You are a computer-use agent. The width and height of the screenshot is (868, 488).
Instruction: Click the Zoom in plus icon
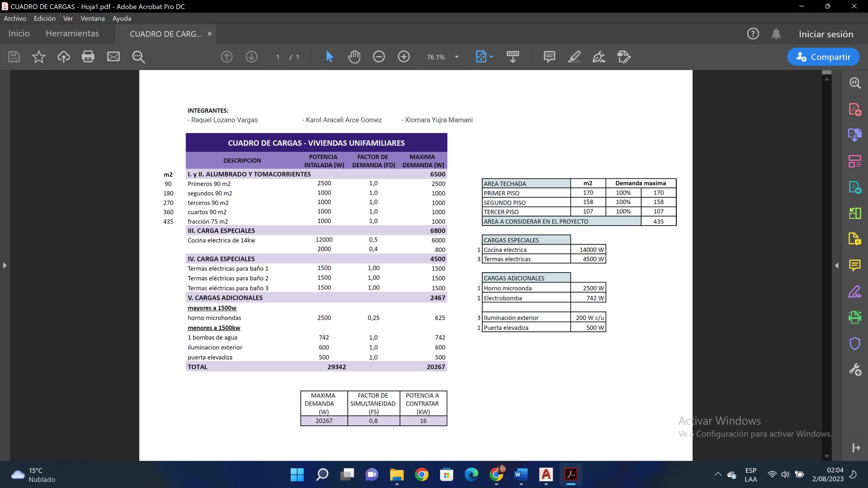403,57
